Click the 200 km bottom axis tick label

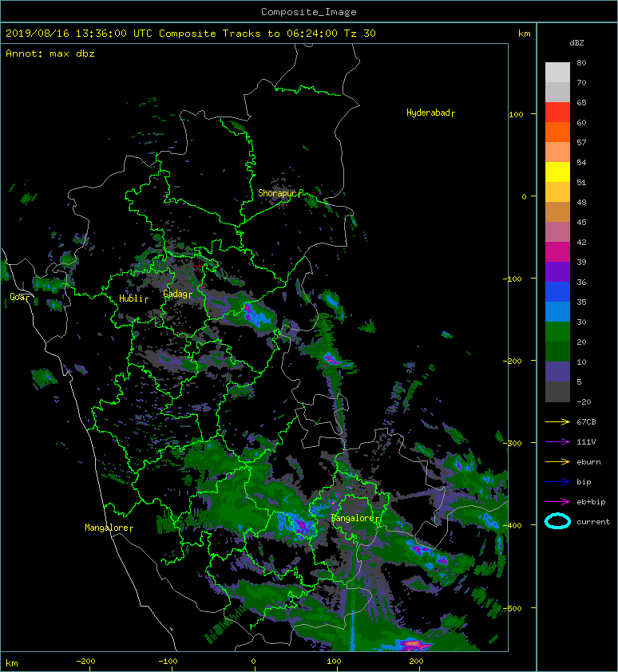416,662
